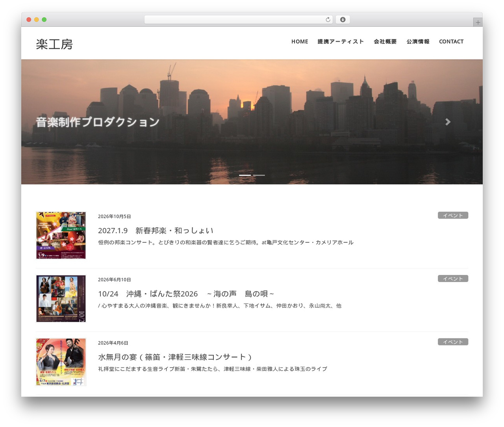Viewport: 504px width, 427px height.
Task: Open the 水無月の宴 article title link
Action: 175,357
